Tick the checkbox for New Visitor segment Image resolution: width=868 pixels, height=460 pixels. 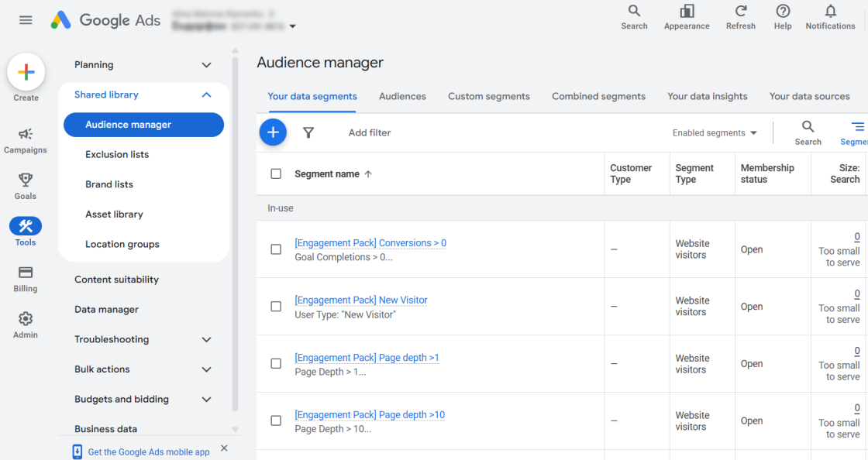coord(276,307)
